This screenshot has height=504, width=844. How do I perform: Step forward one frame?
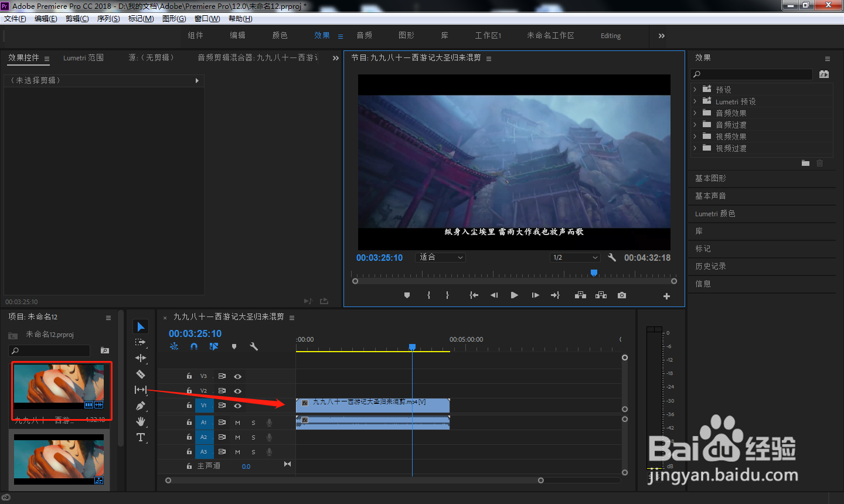(535, 295)
